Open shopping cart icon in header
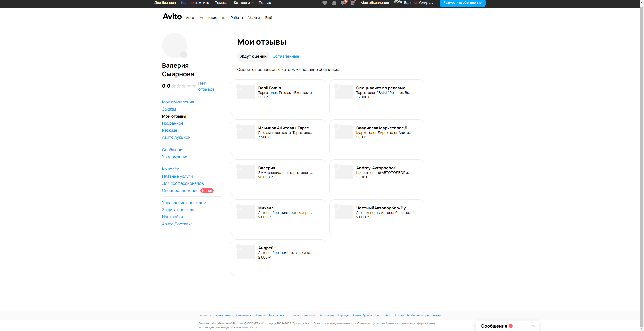Image resolution: width=644 pixels, height=331 pixels. 352,3
